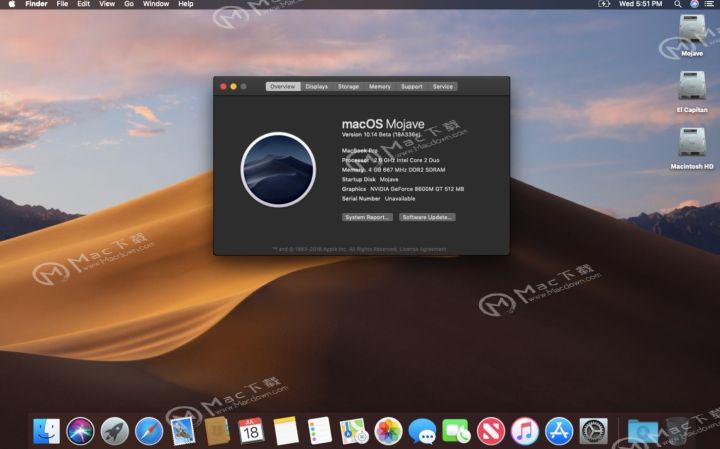Click the Version 10.14 Beta text

click(381, 135)
